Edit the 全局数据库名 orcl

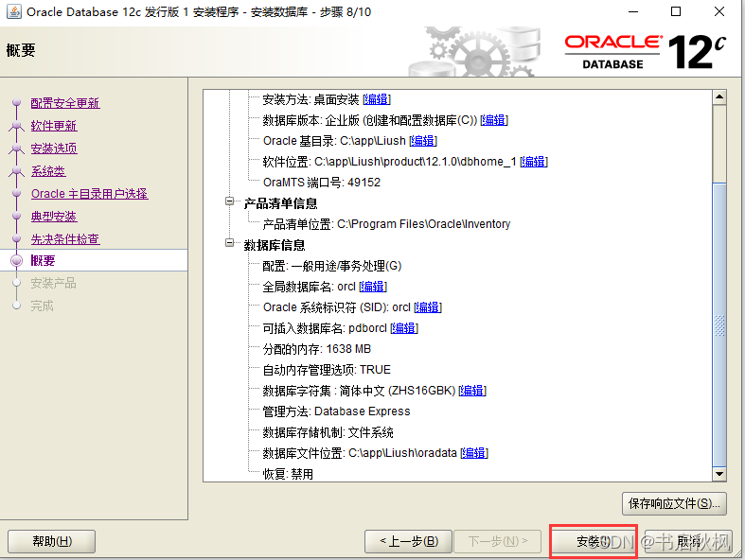click(x=373, y=287)
